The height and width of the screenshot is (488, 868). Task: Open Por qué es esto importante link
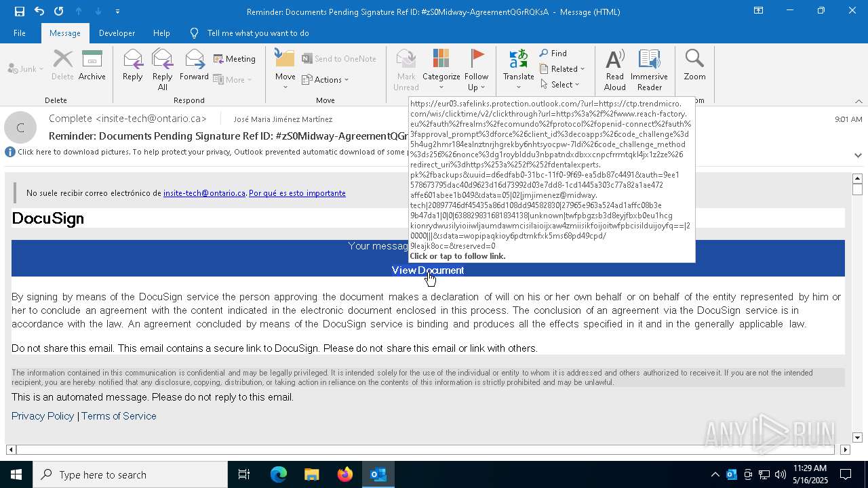pos(297,193)
